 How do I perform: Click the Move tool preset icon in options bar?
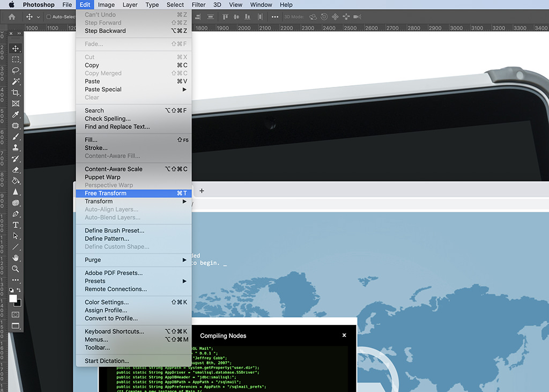click(x=29, y=17)
